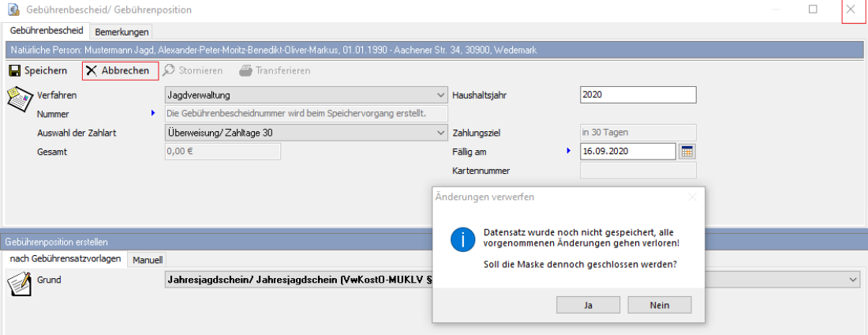Switch to the Bemerkungen tab
This screenshot has height=335, width=868.
[x=122, y=32]
